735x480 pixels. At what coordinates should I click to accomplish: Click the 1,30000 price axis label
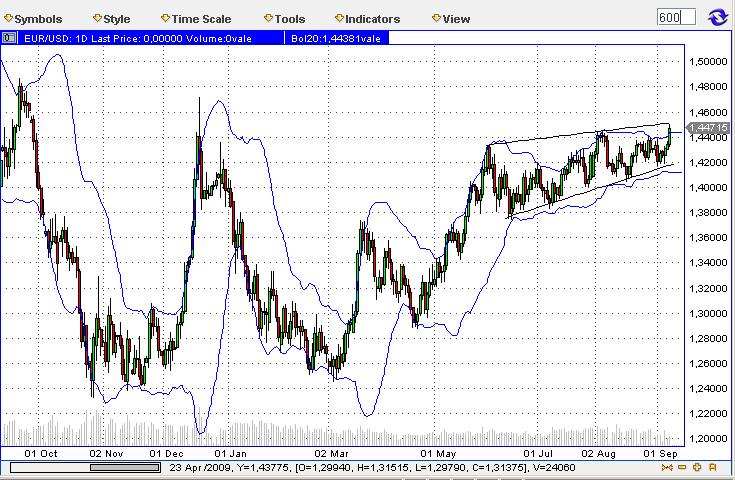tap(708, 313)
